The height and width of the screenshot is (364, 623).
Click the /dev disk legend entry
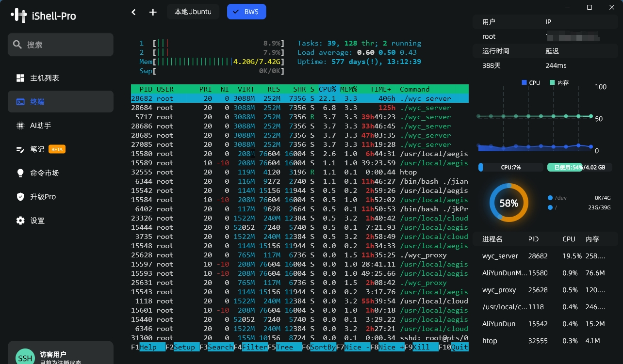pyautogui.click(x=579, y=198)
